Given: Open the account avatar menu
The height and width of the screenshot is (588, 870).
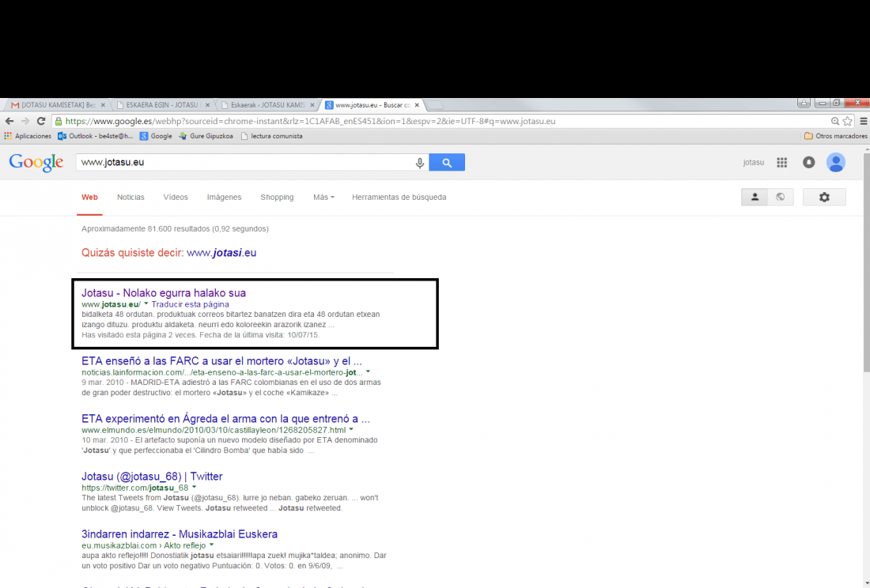Looking at the screenshot, I should pyautogui.click(x=836, y=162).
